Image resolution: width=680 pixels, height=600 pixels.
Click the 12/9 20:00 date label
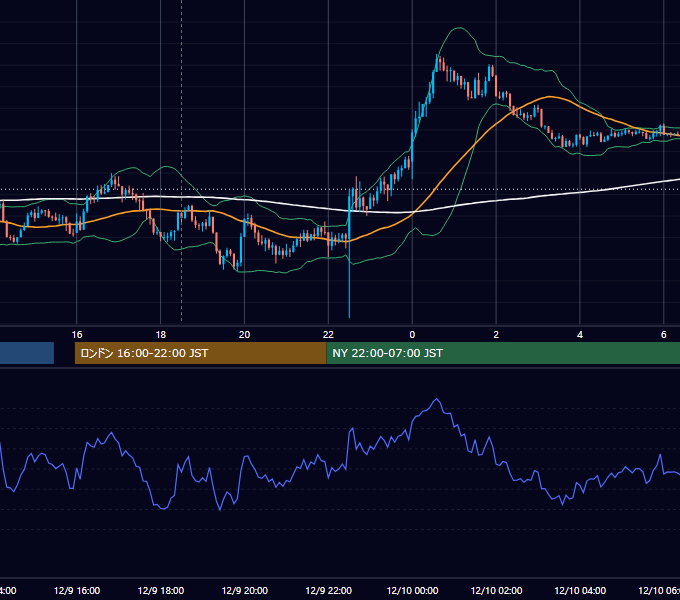[x=245, y=590]
